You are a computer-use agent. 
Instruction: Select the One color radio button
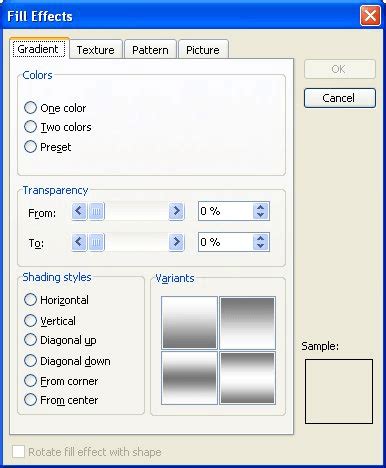coord(30,108)
